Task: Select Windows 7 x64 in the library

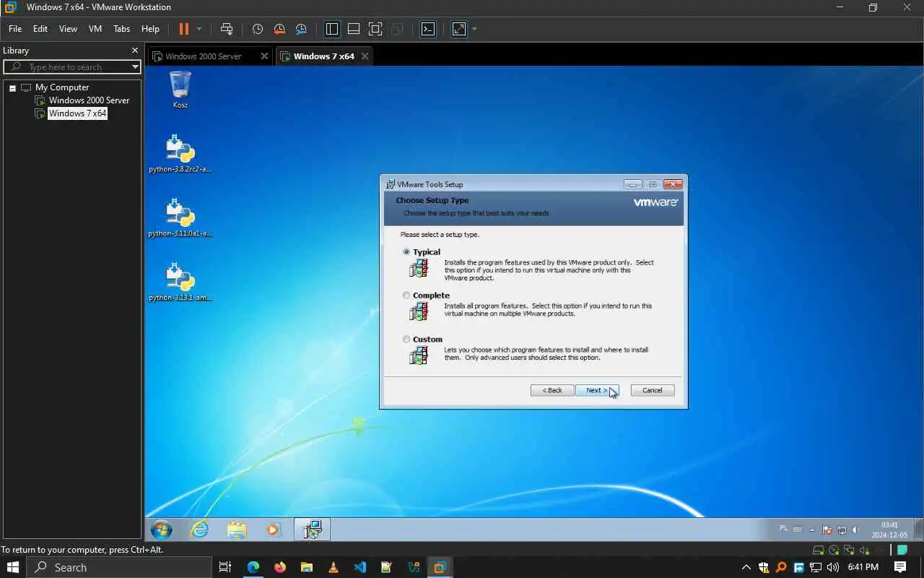Action: (x=77, y=113)
